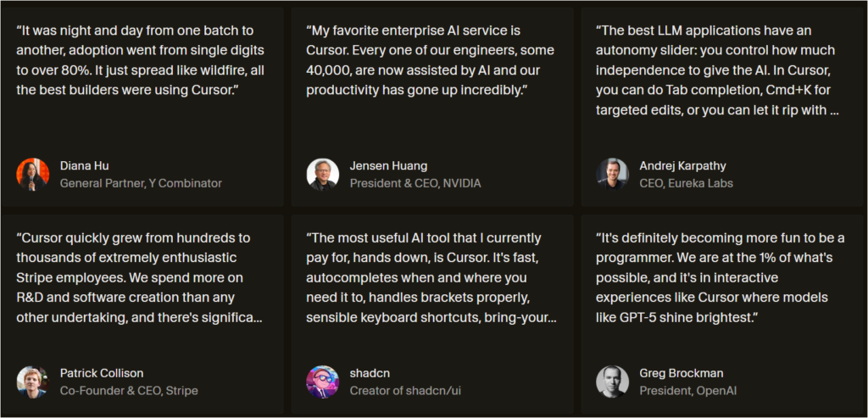Viewport: 868px width, 418px height.
Task: Select the Andrej Karpathy name label
Action: tap(683, 165)
